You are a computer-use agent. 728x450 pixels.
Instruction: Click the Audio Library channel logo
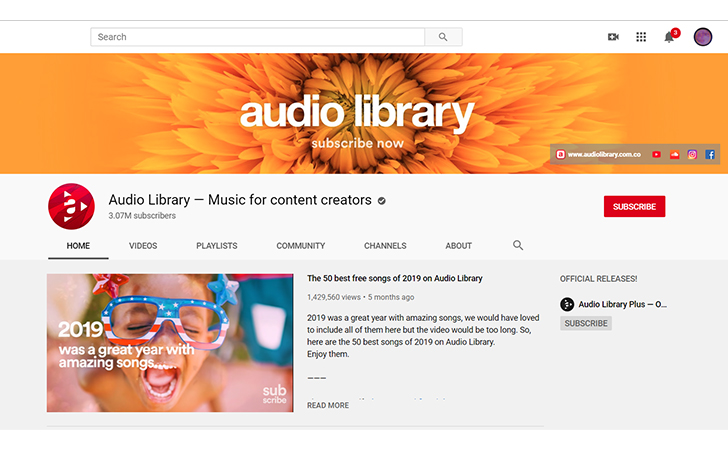(71, 207)
